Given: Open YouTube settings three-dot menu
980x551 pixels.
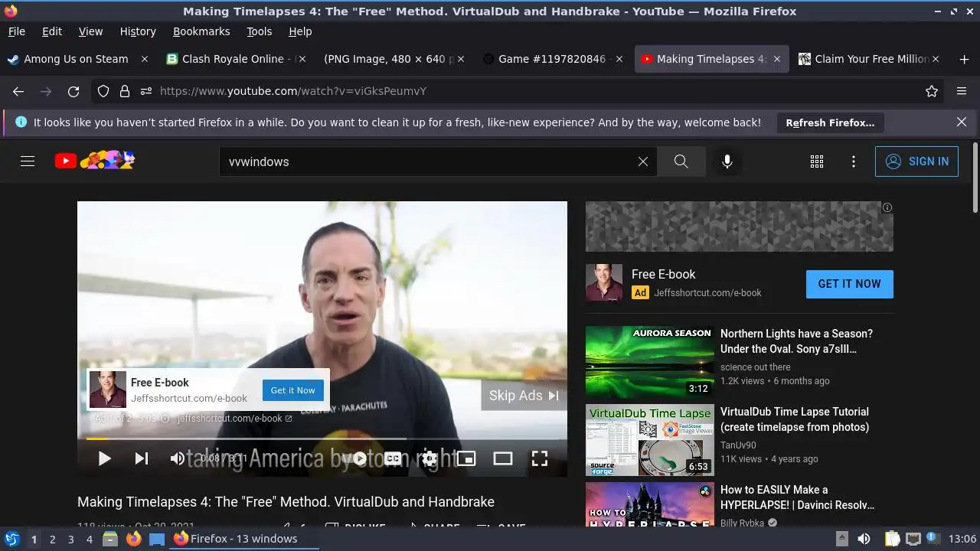Looking at the screenshot, I should pos(854,161).
